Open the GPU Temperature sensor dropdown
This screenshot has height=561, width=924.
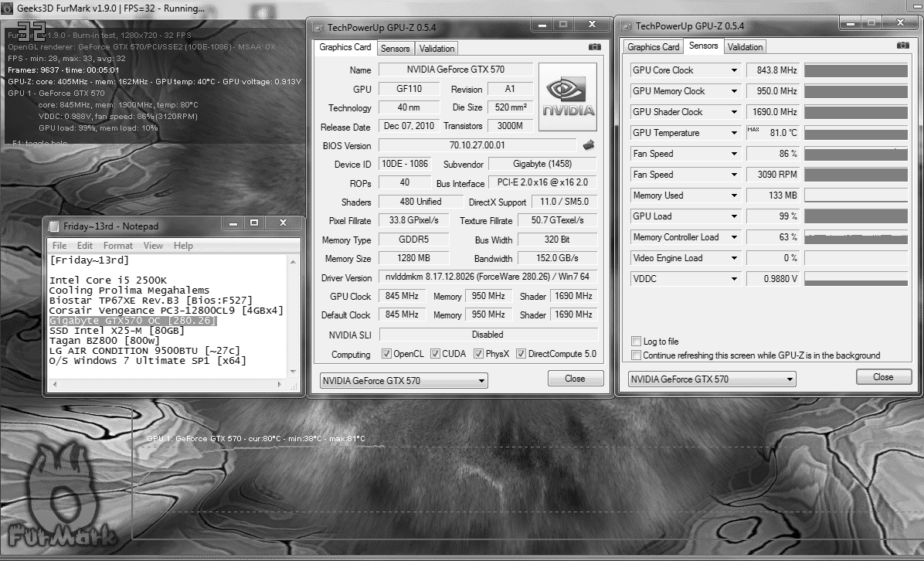coord(734,133)
